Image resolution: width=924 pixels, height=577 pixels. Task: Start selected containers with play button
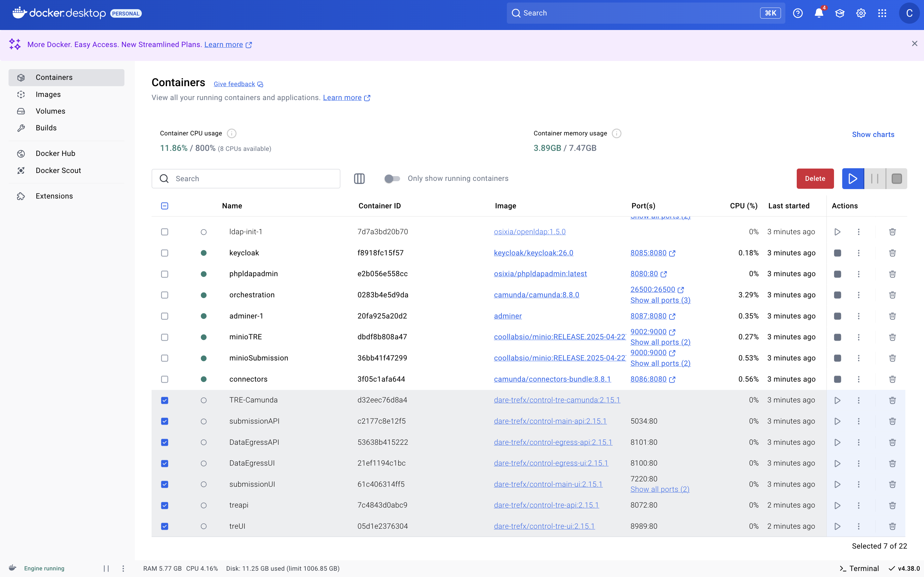[853, 179]
